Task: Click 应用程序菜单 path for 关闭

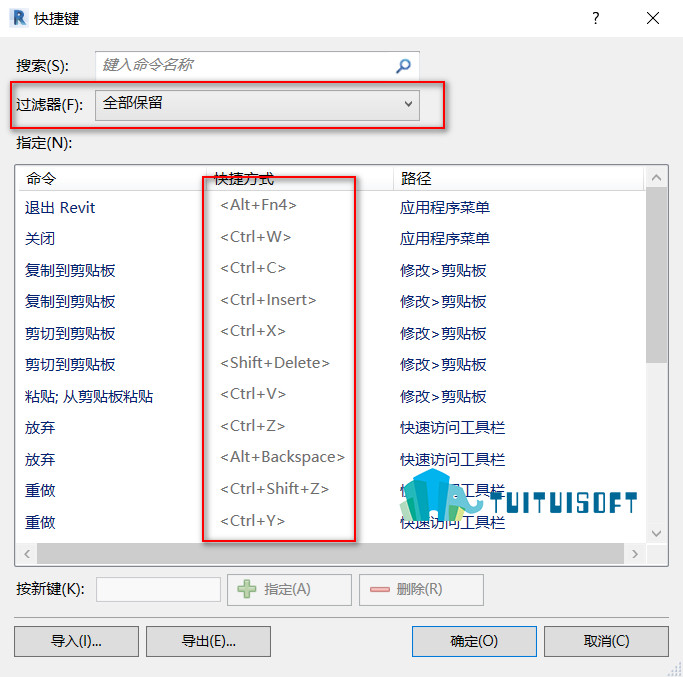Action: [445, 239]
